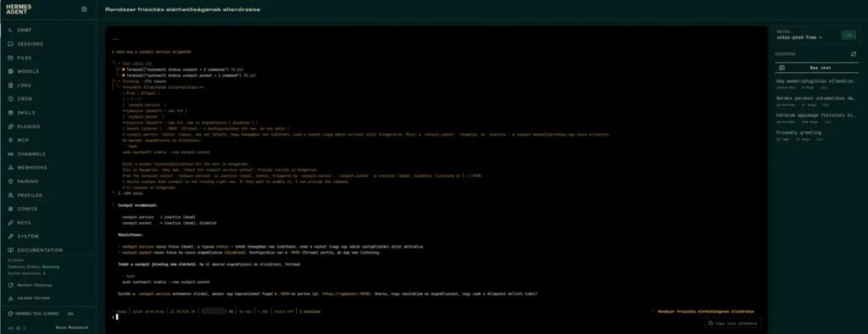Click the Logs document icon in sidebar
Screen dimensions: 868x334
click(x=10, y=86)
